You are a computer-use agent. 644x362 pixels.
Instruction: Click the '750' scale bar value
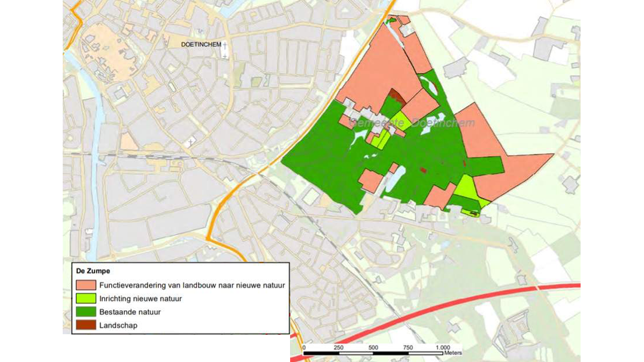click(408, 348)
